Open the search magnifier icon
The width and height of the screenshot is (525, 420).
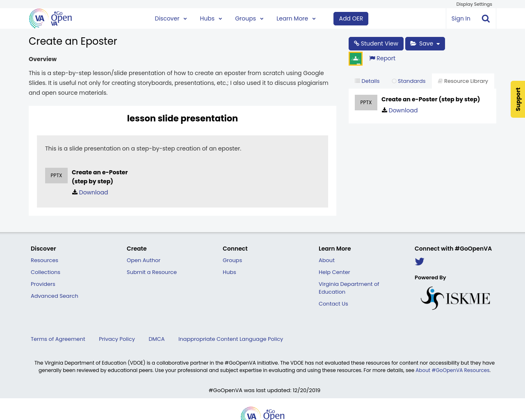pos(486,18)
